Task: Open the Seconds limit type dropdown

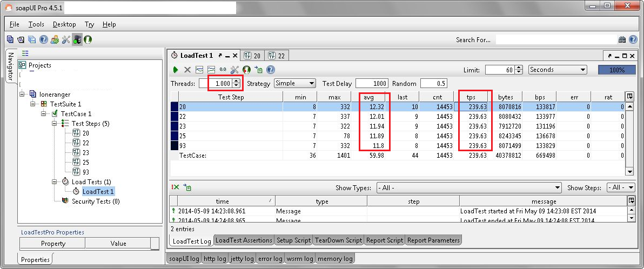Action: 558,70
